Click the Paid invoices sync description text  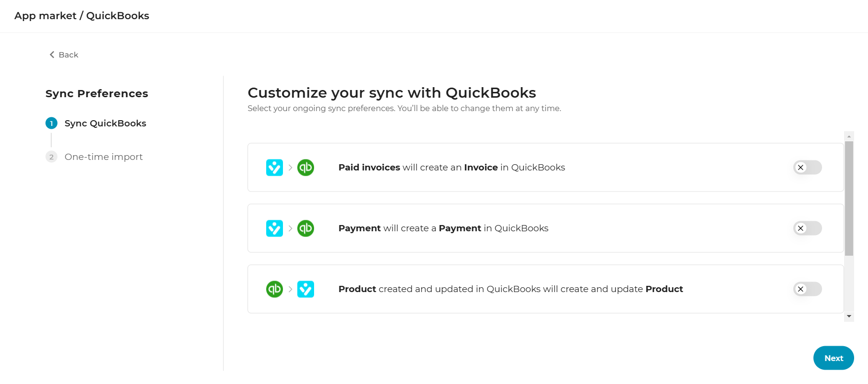(451, 168)
